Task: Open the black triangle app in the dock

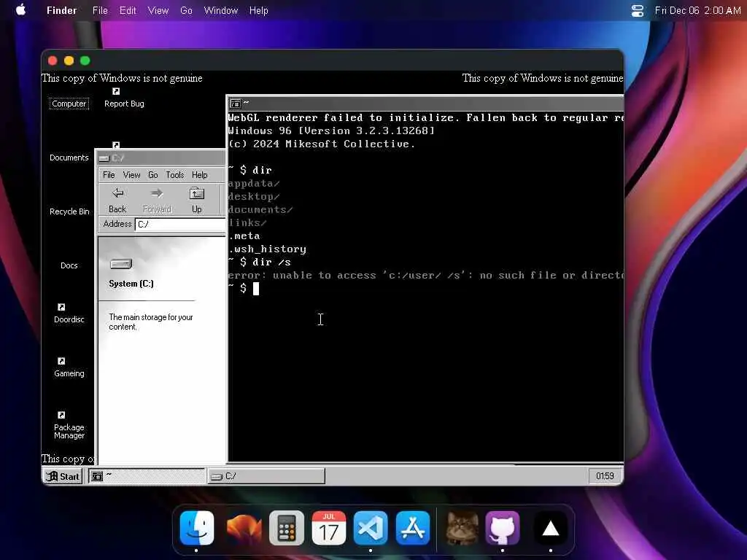Action: pyautogui.click(x=550, y=528)
